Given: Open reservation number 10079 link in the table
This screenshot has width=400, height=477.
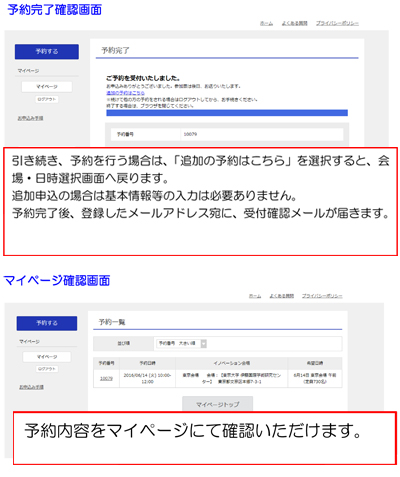Looking at the screenshot, I should tap(106, 378).
